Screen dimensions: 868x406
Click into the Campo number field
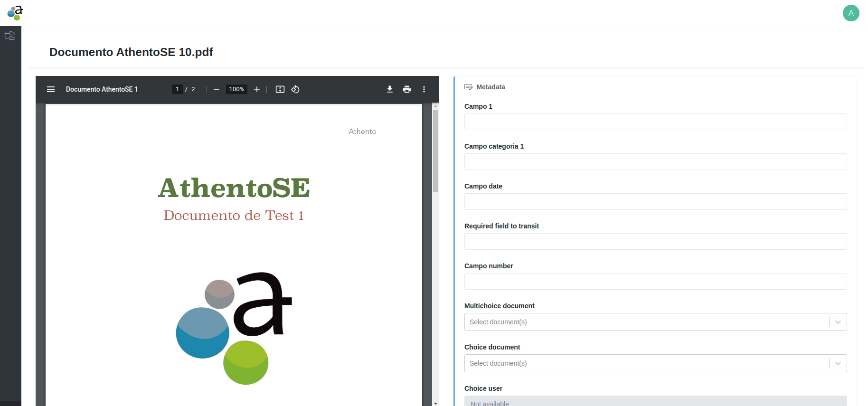655,282
